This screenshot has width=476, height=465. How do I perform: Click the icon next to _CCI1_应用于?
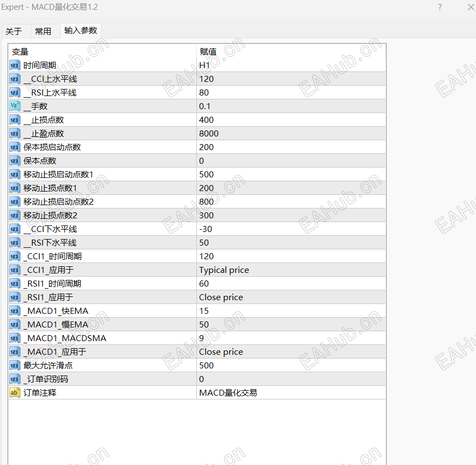click(x=15, y=270)
